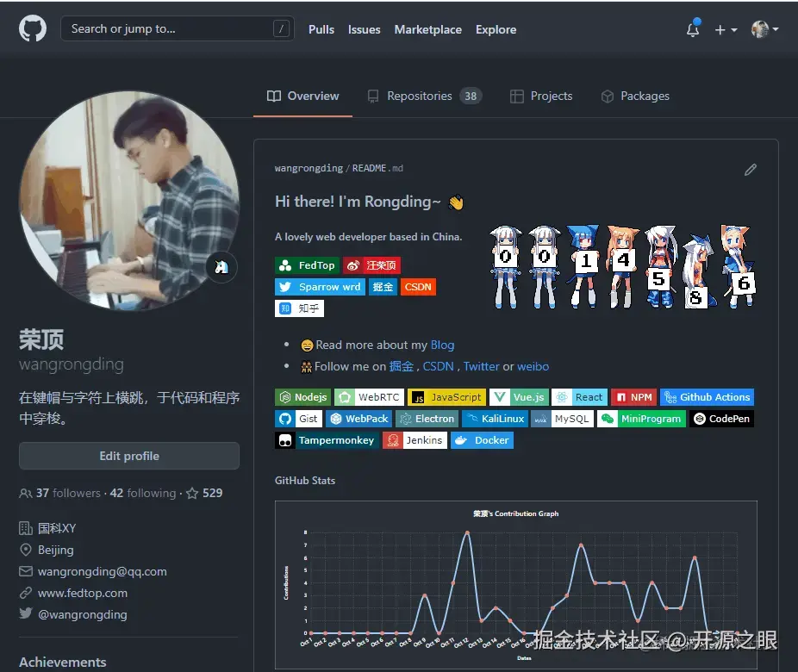Click the CodePen badge

tap(721, 419)
